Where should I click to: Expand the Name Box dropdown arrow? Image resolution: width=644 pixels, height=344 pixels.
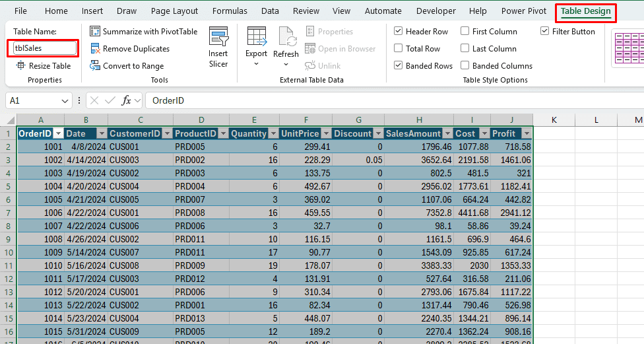tap(65, 101)
